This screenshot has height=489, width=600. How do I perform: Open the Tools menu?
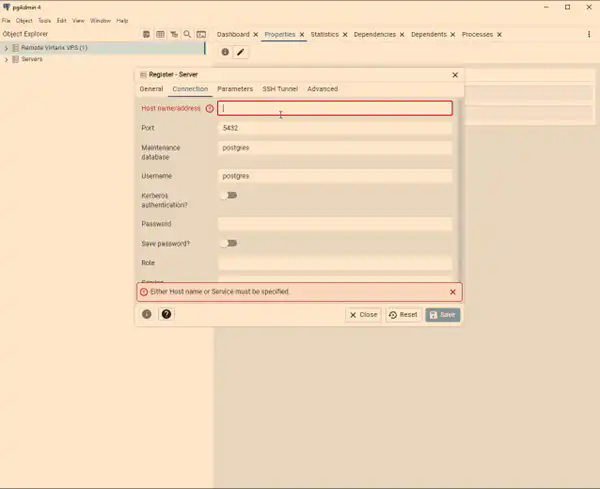(44, 21)
